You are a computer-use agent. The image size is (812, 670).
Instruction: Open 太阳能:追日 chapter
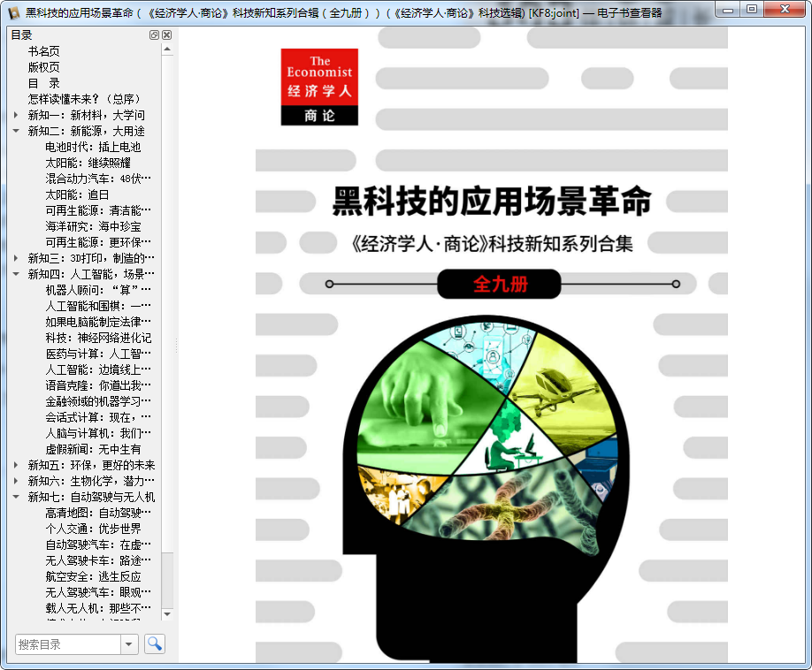point(77,194)
